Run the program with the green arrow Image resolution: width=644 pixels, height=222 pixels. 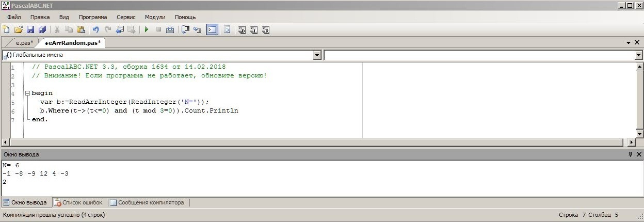[x=147, y=29]
